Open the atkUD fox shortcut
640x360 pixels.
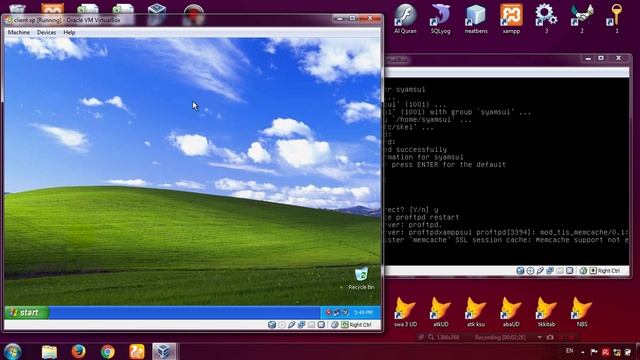pos(440,312)
